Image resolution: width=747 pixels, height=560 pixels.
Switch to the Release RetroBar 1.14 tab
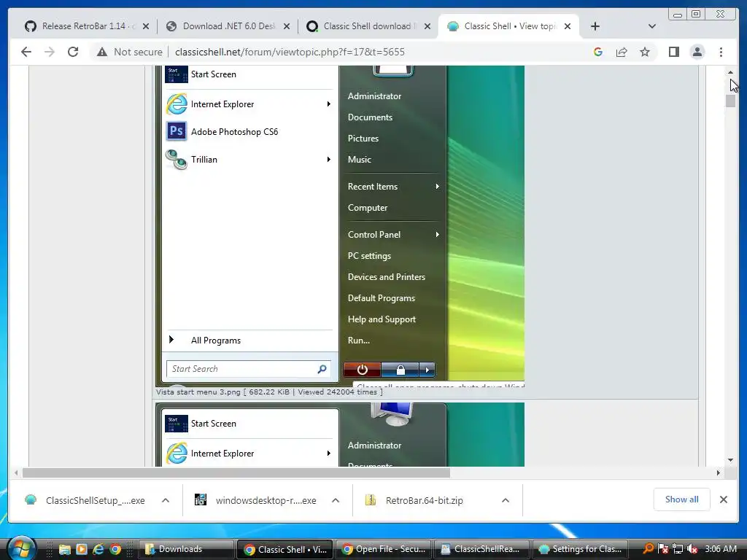click(x=83, y=26)
